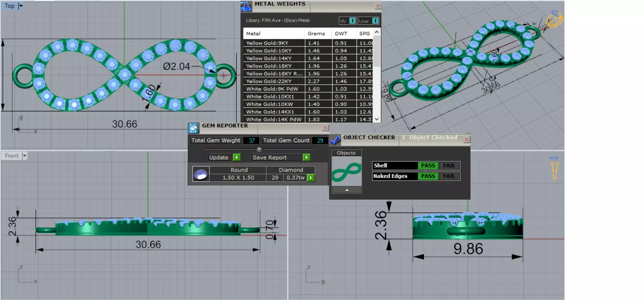
Task: Select the White Gold:9K PdW row
Action: click(x=308, y=89)
